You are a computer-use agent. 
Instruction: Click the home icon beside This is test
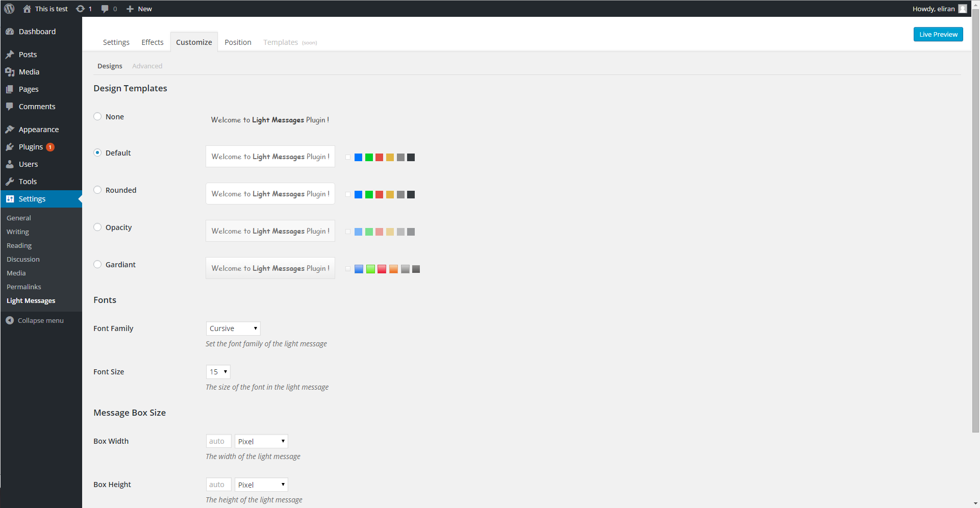click(x=27, y=9)
